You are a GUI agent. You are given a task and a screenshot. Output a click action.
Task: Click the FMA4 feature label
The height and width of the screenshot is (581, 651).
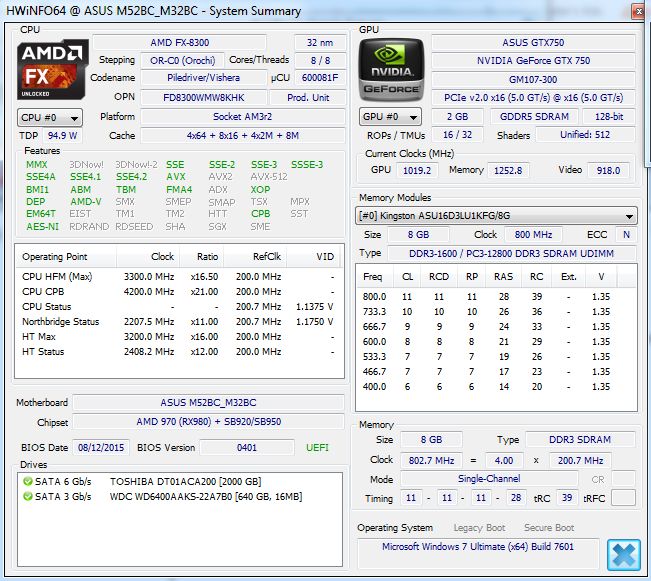pyautogui.click(x=179, y=190)
